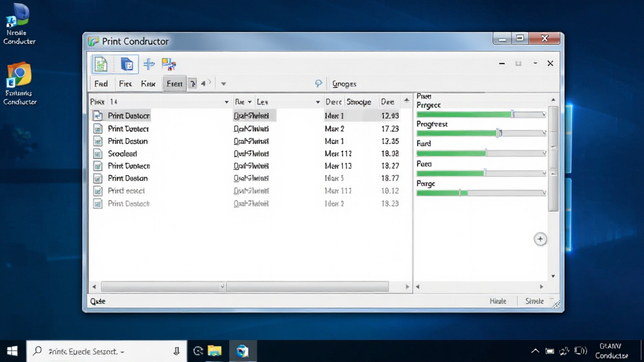Open the Fed menu
644x362 pixels.
coord(101,84)
